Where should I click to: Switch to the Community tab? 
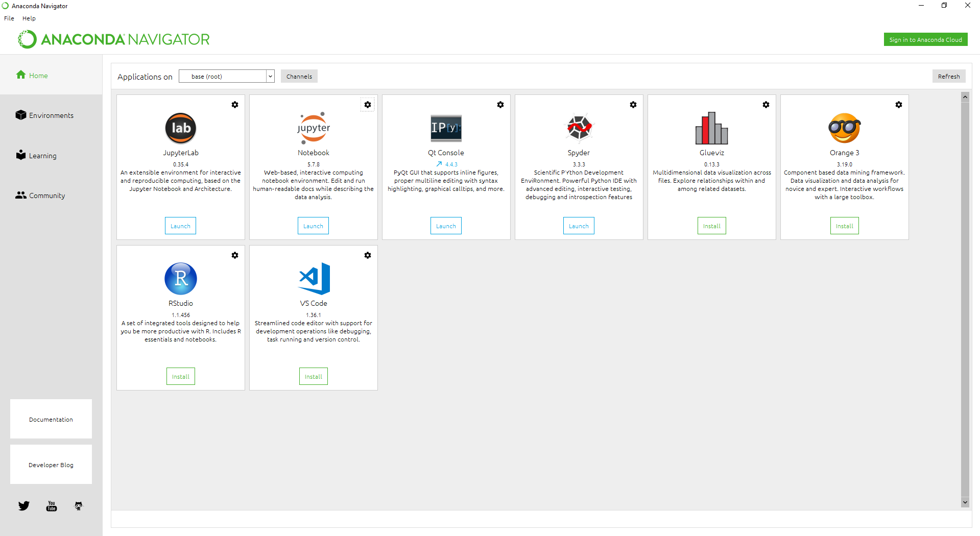click(x=51, y=196)
